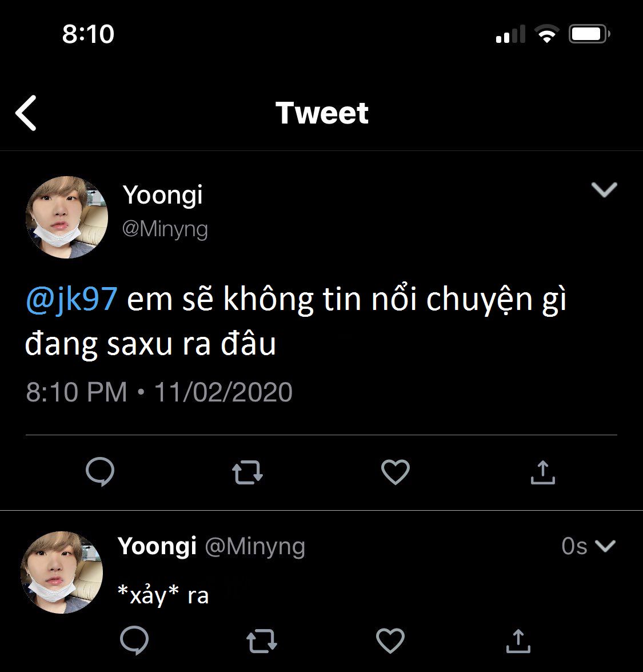The width and height of the screenshot is (643, 672).
Task: Open the @jk97 mention link
Action: coord(71,299)
